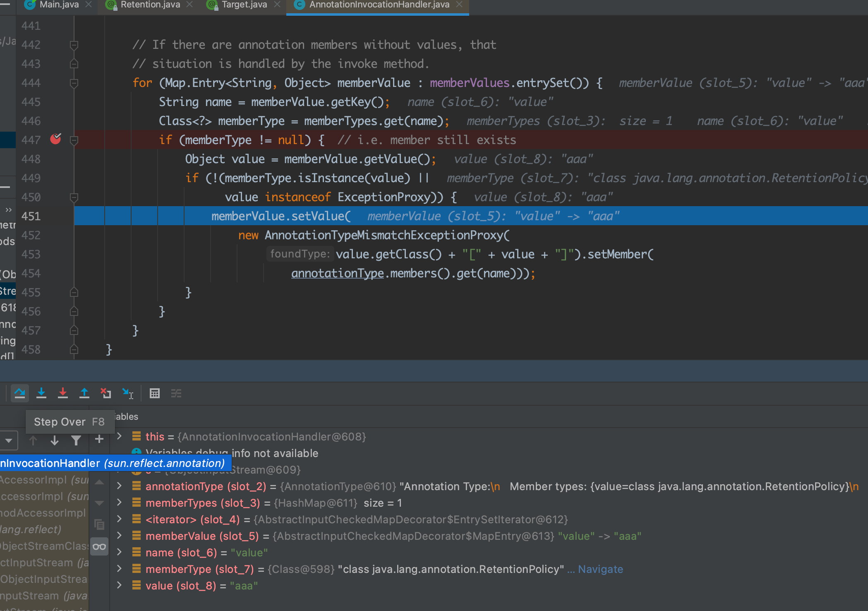Viewport: 868px width, 611px height.
Task: Open the Evaluate Expression calculator
Action: pyautogui.click(x=155, y=393)
